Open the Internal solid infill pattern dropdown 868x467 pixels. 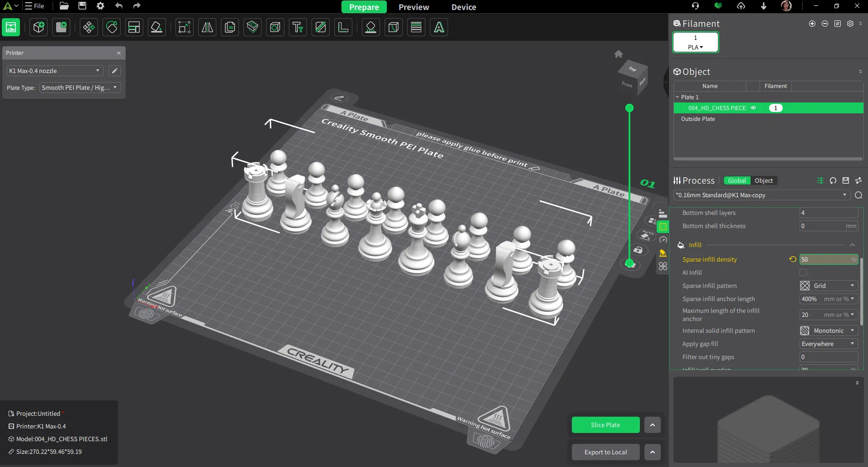point(829,331)
